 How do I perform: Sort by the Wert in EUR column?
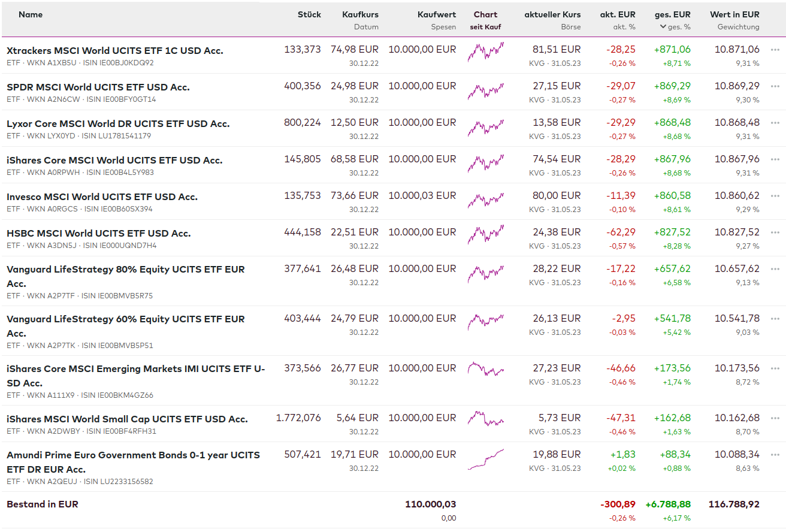(x=734, y=14)
